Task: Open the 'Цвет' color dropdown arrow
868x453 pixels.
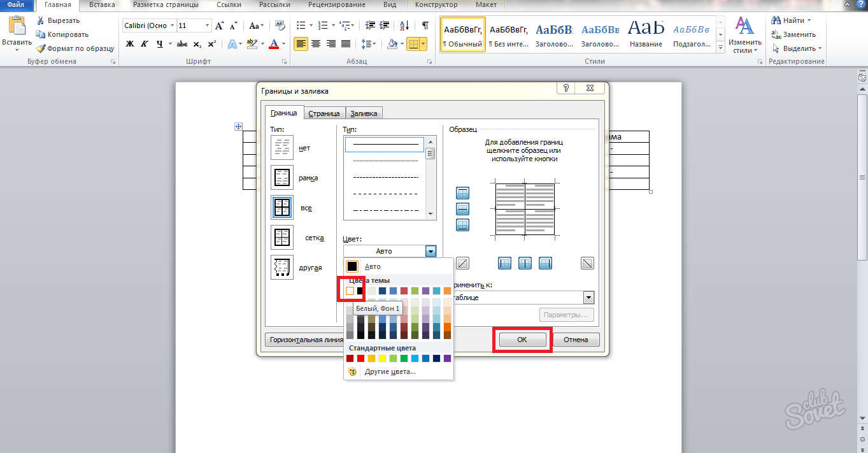Action: 431,251
